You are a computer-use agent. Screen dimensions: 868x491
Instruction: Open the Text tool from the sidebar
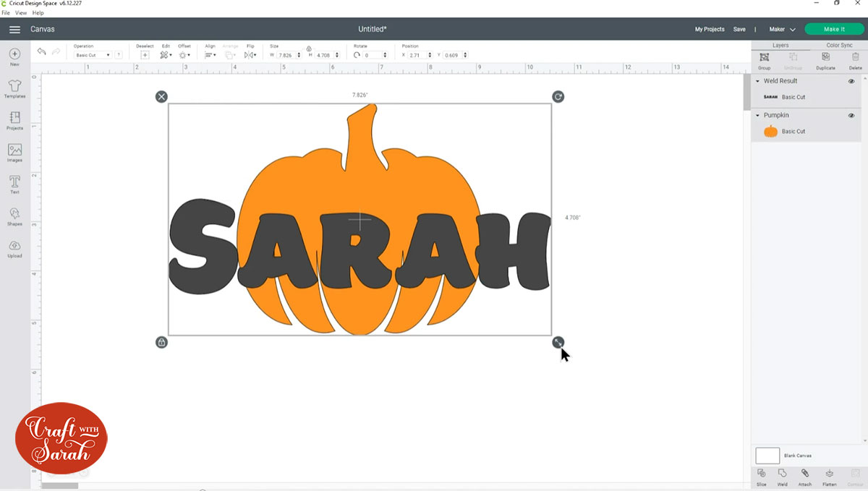coord(14,184)
